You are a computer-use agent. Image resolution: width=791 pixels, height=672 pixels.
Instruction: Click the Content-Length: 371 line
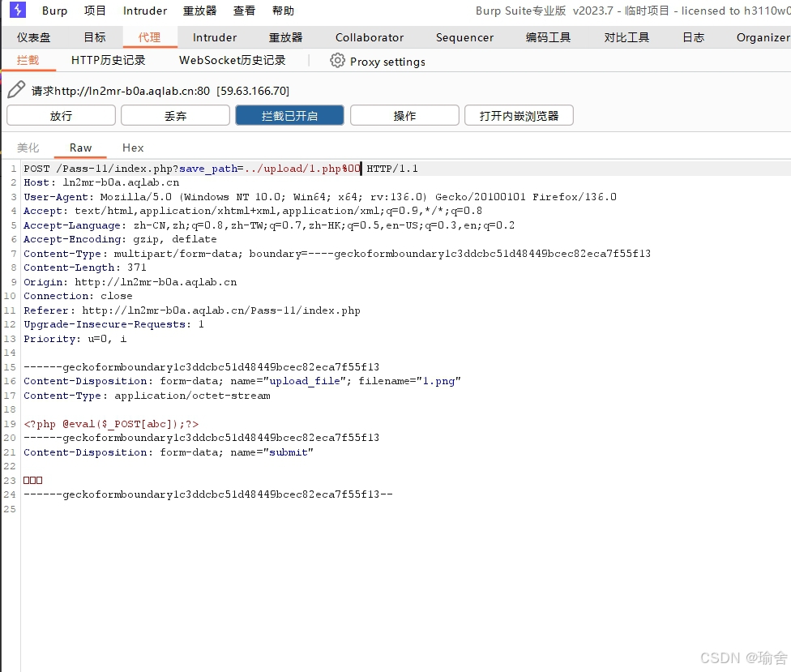click(x=85, y=268)
